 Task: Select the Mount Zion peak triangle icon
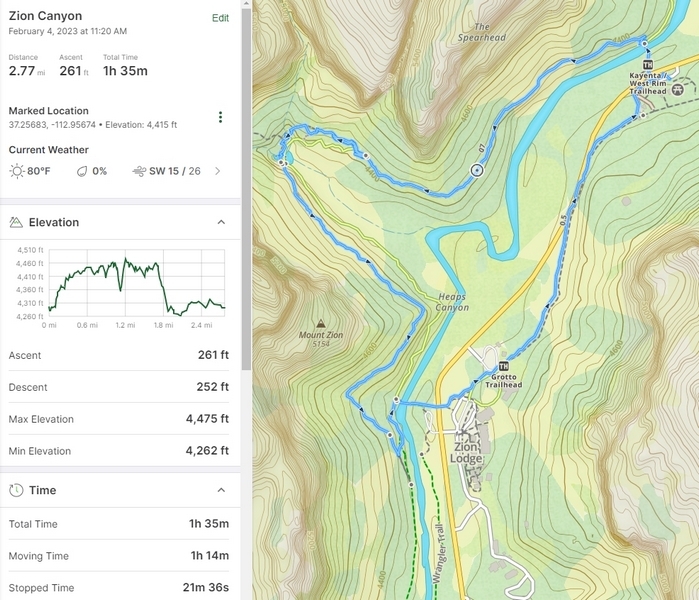[x=320, y=324]
